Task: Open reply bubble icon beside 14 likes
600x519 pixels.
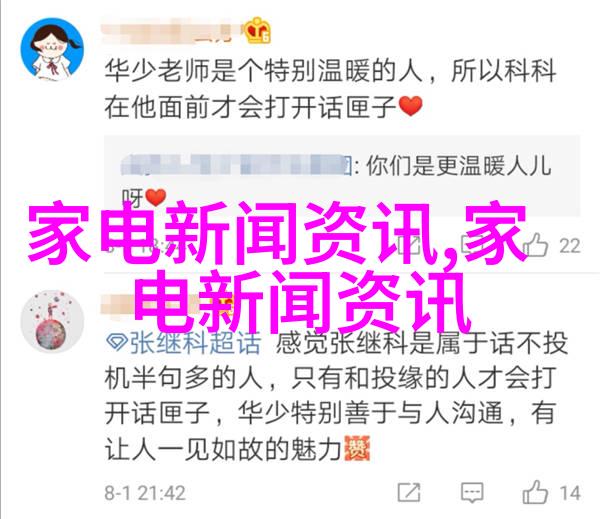Action: click(472, 493)
